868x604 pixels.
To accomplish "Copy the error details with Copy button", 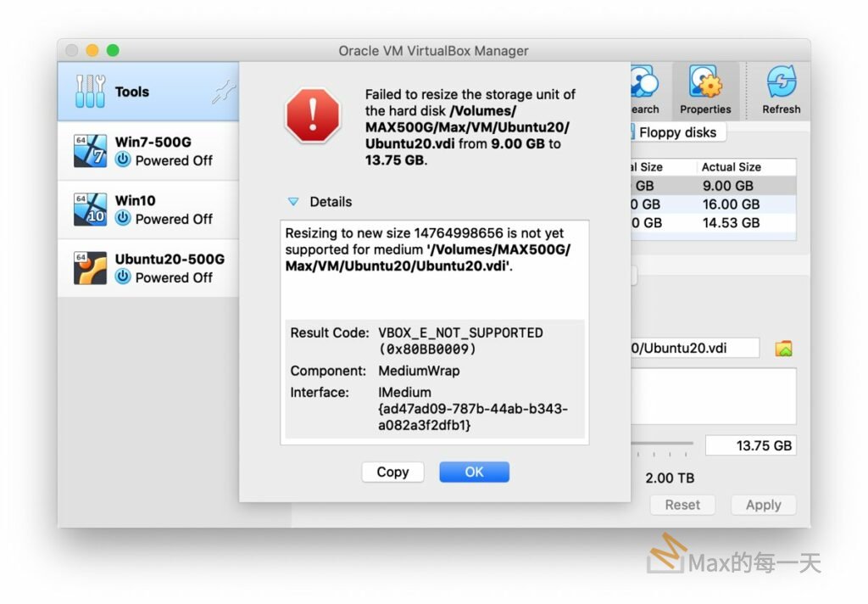I will pyautogui.click(x=392, y=472).
